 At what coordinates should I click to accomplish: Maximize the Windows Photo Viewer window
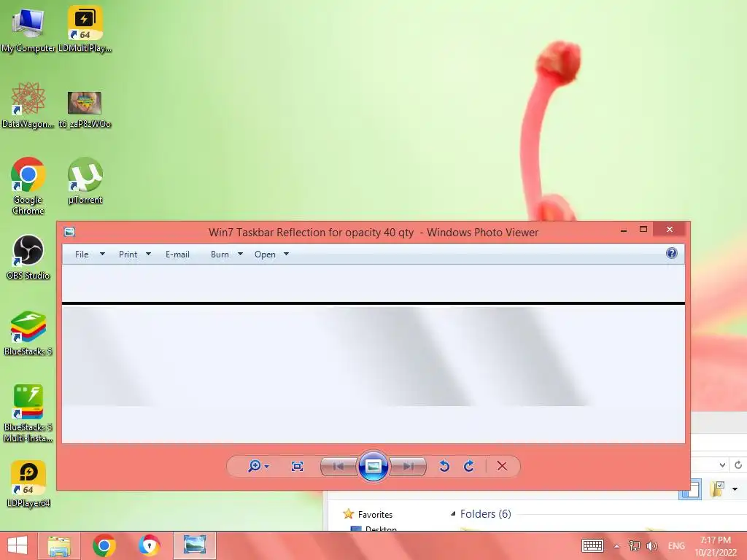click(643, 230)
